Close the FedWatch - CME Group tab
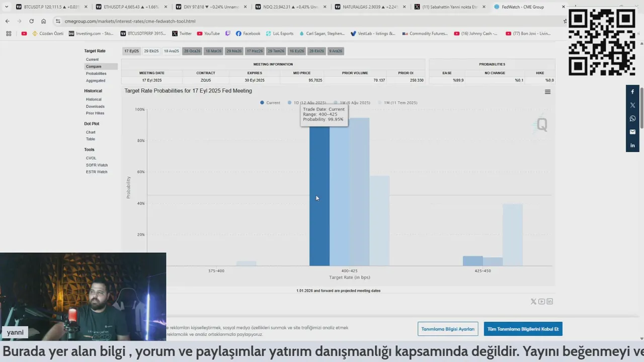The image size is (644, 362). [563, 7]
